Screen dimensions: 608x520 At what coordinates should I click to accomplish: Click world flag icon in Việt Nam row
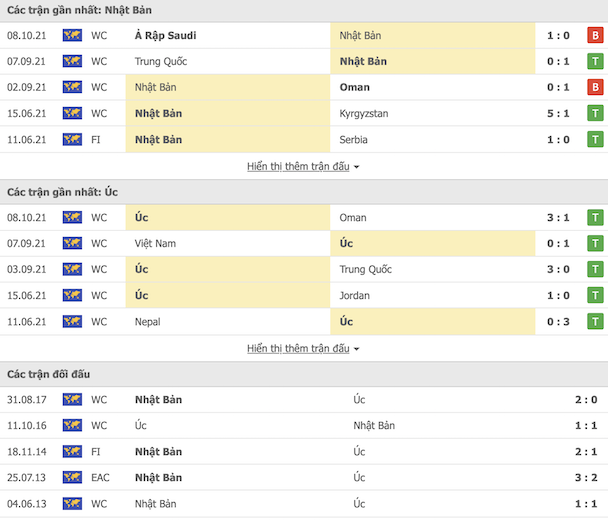coord(72,243)
